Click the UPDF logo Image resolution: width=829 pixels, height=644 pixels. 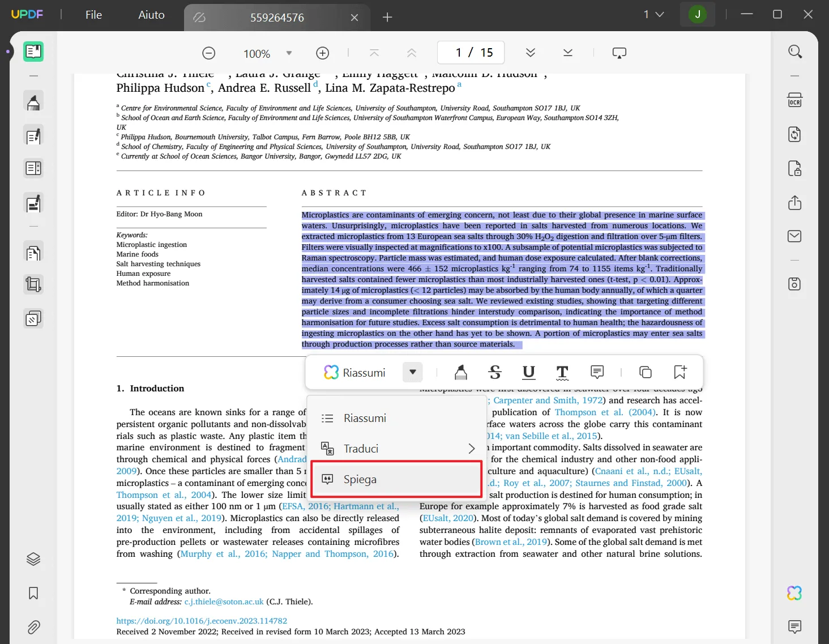click(27, 14)
